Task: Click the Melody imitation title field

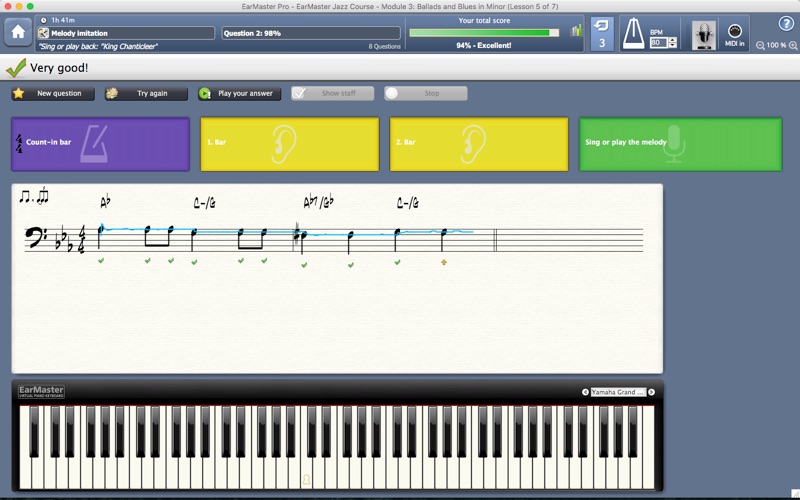Action: click(x=126, y=33)
